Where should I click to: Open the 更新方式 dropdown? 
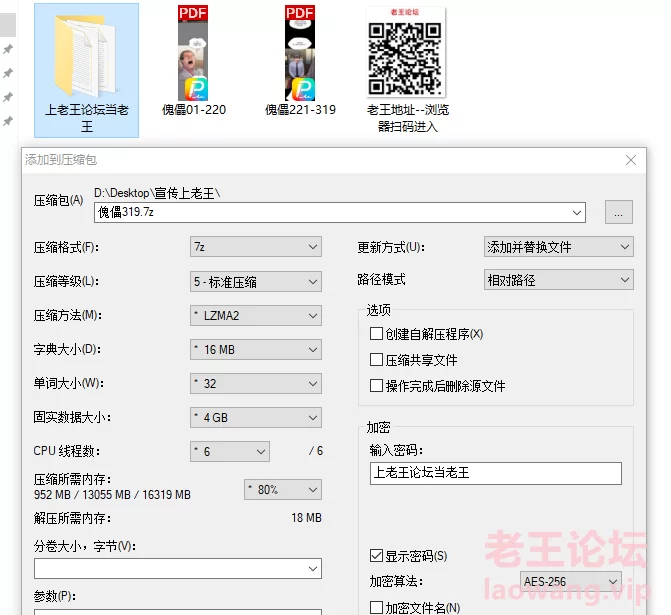click(x=558, y=247)
